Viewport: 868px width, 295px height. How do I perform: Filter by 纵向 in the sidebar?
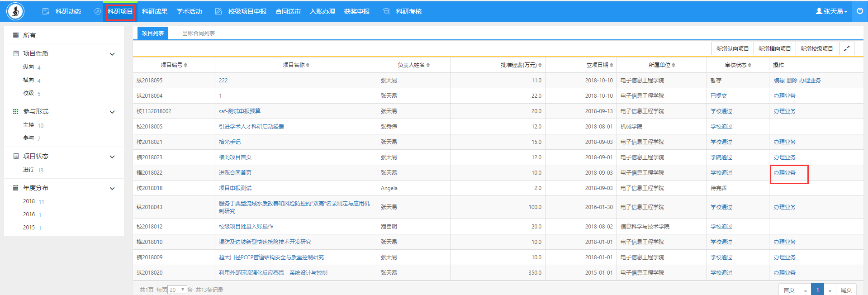pos(28,67)
